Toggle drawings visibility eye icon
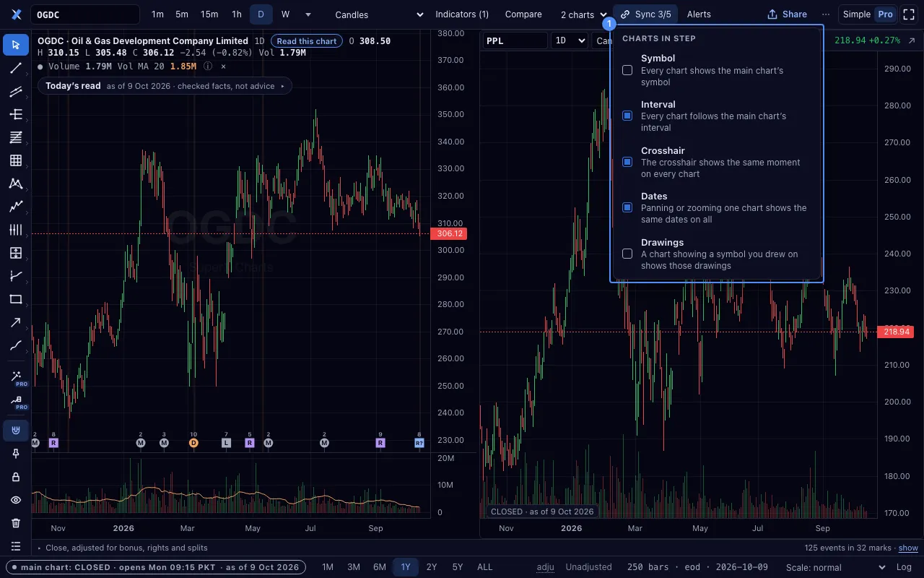Viewport: 924px width, 578px height. click(16, 500)
